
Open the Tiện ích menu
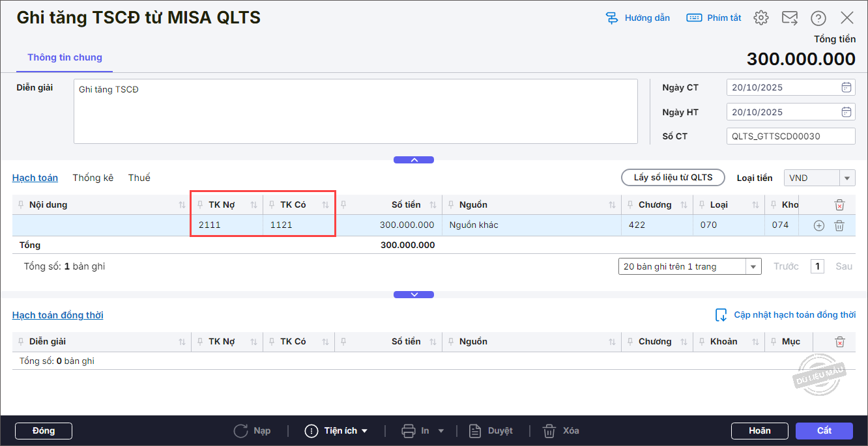(337, 431)
